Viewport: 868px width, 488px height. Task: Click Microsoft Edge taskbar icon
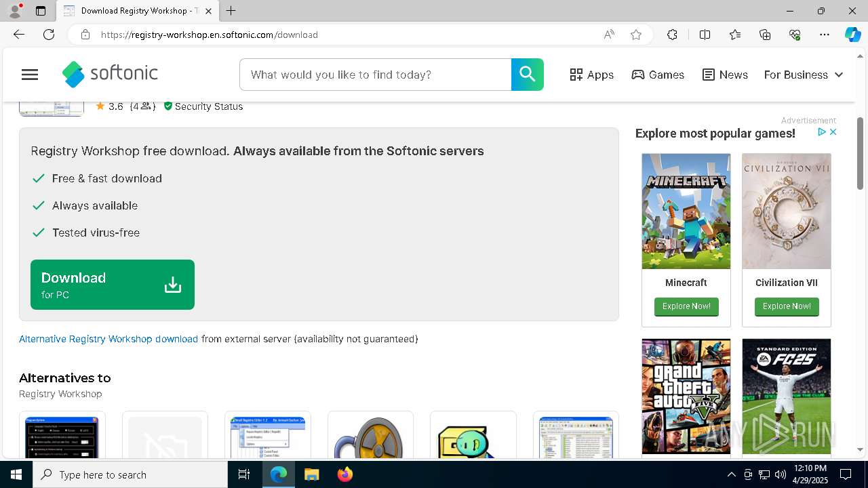click(x=279, y=474)
